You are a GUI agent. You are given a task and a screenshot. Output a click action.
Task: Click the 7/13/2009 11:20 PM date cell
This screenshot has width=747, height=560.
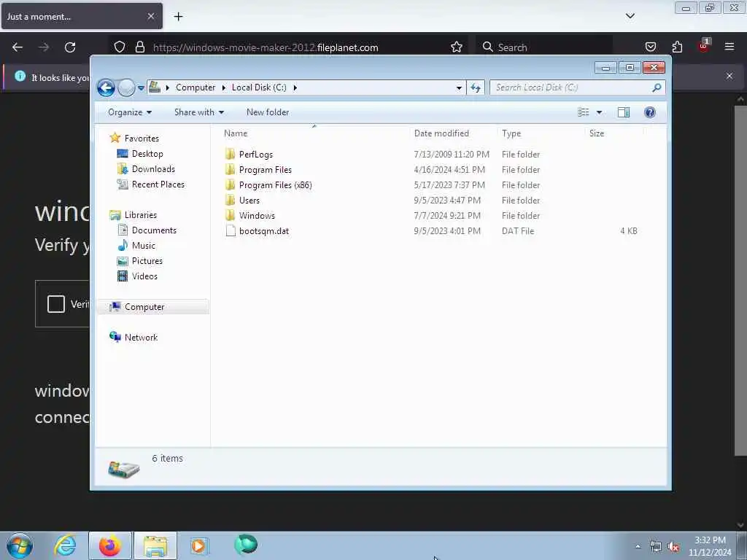[x=451, y=155]
